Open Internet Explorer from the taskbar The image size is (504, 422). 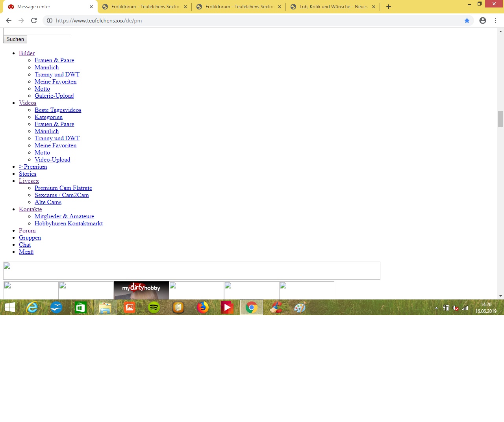(32, 307)
